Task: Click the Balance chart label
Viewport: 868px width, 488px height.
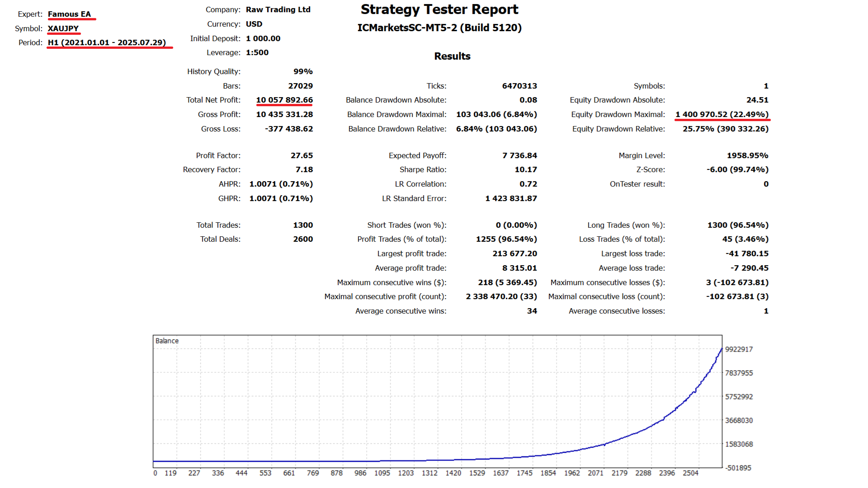Action: [x=167, y=341]
